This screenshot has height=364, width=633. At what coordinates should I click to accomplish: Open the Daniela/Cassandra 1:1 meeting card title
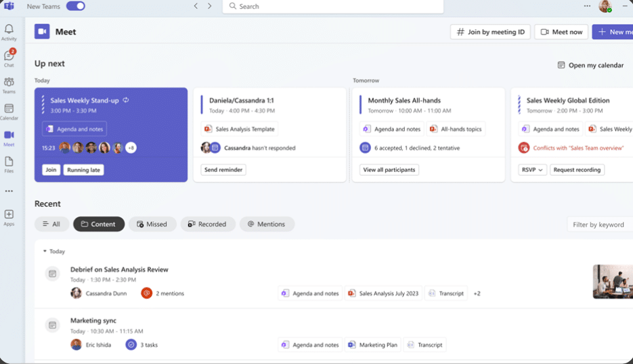tap(242, 100)
